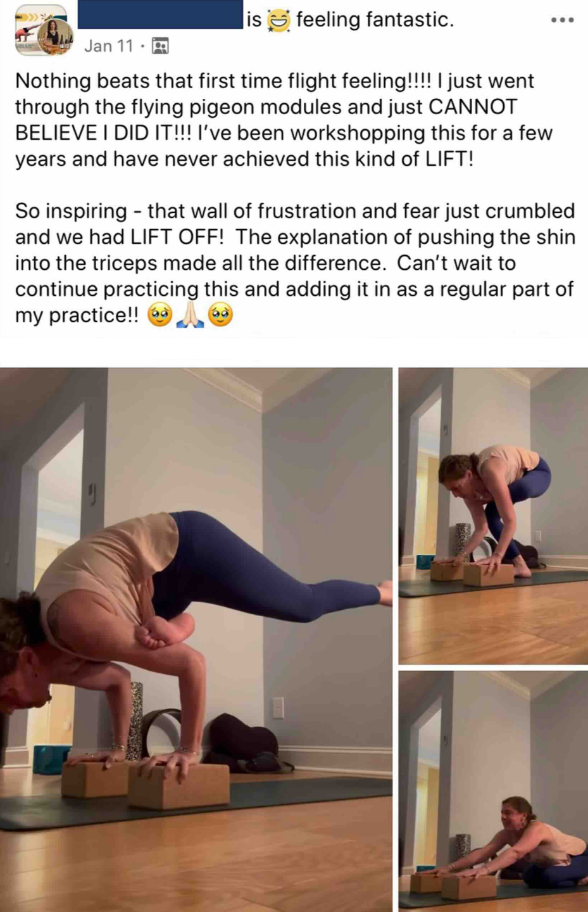Select the laughing feeling emoji icon
Image resolution: width=588 pixels, height=912 pixels.
pyautogui.click(x=278, y=21)
